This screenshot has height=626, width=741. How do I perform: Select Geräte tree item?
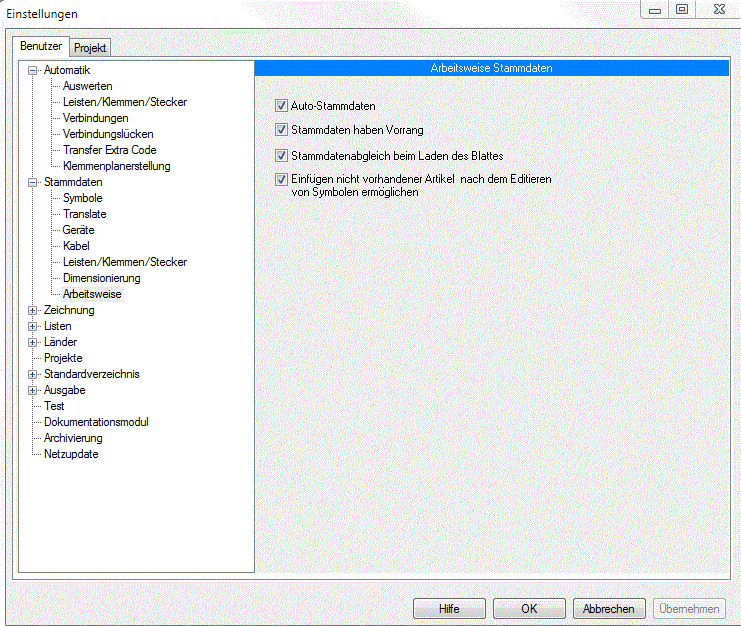(78, 230)
